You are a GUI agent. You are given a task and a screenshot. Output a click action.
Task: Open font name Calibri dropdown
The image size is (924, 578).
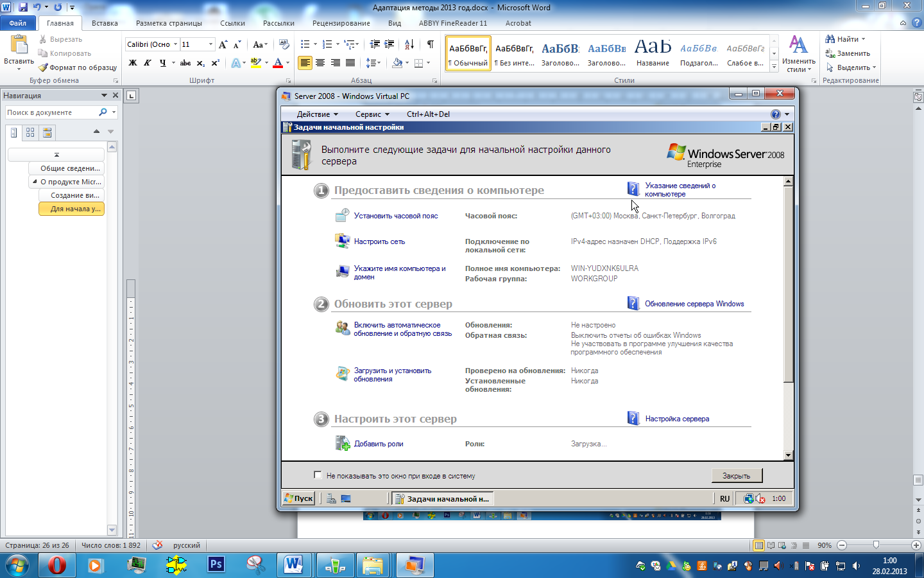click(175, 44)
